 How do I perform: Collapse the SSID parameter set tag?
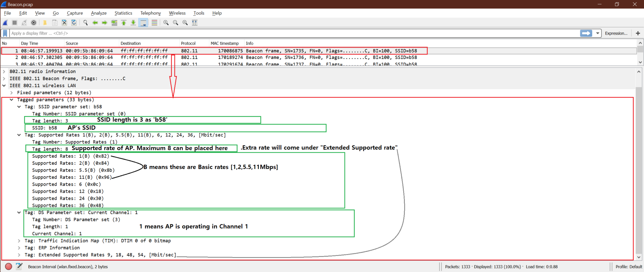pos(19,107)
